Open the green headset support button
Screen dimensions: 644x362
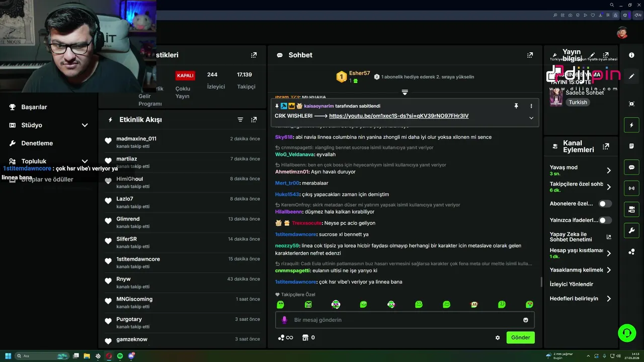[x=627, y=333]
